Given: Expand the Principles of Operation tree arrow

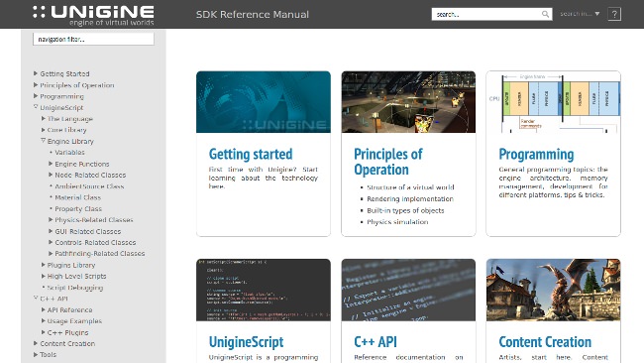Looking at the screenshot, I should click(36, 84).
